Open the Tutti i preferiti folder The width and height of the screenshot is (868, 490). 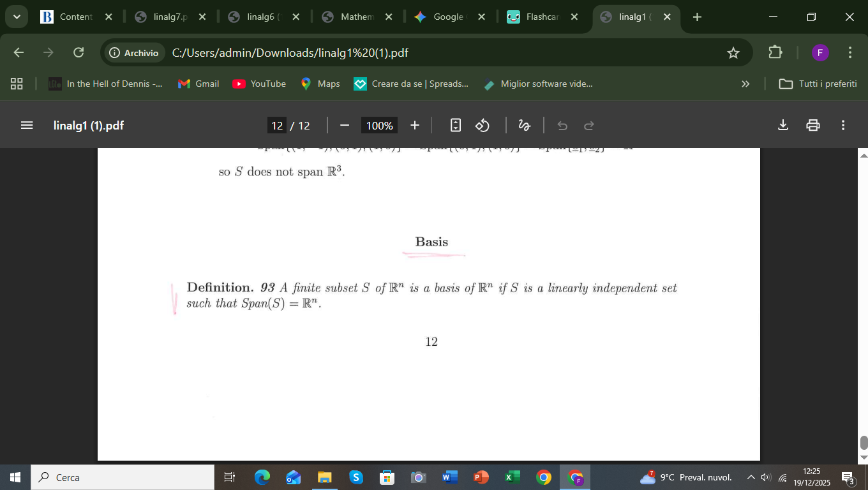(x=818, y=84)
